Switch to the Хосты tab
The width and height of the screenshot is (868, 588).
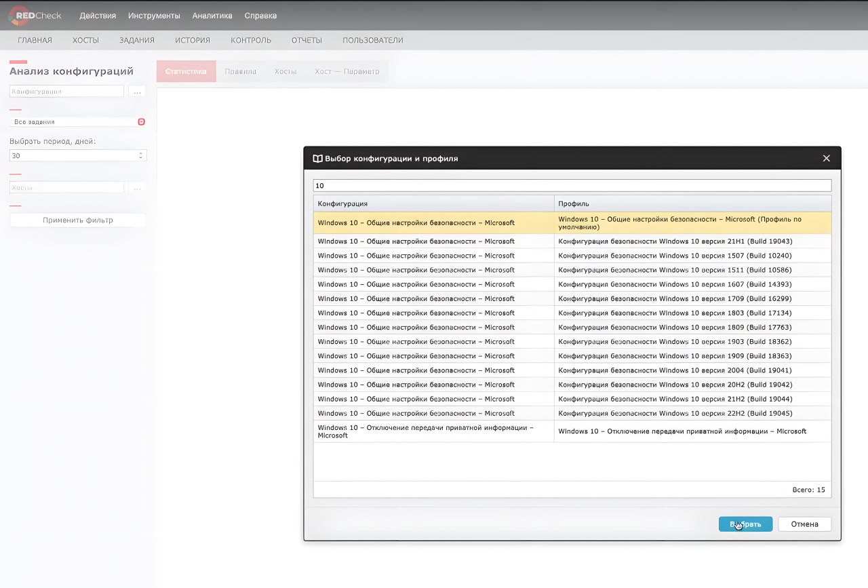pyautogui.click(x=285, y=71)
